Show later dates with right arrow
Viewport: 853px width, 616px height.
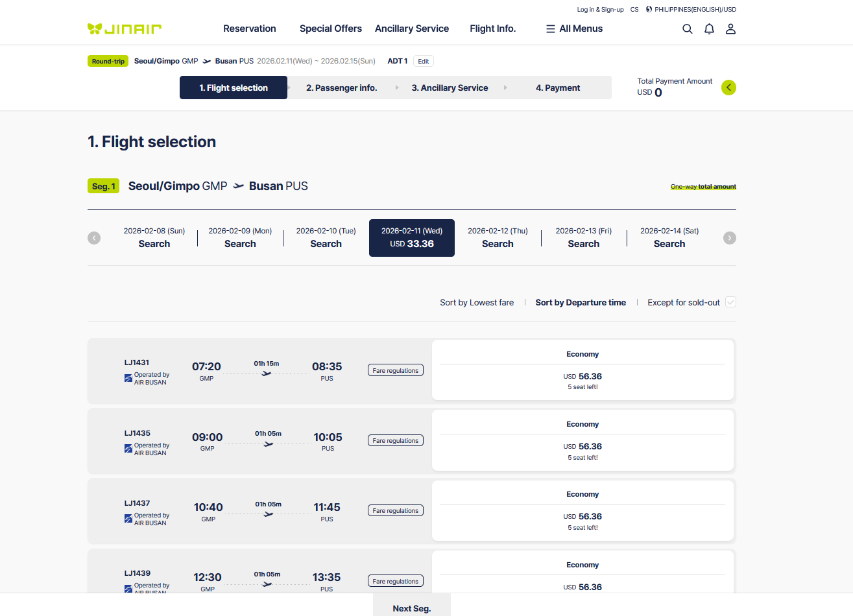pos(729,238)
